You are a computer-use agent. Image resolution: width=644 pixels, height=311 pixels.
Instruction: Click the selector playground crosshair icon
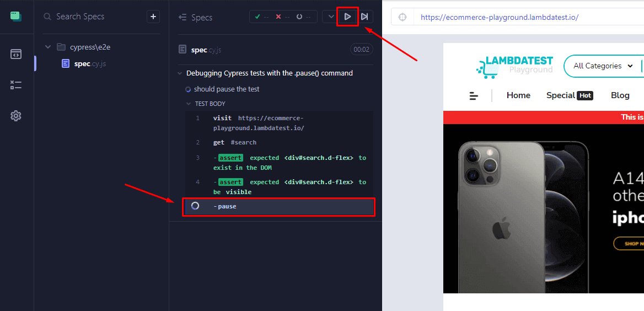click(x=402, y=17)
